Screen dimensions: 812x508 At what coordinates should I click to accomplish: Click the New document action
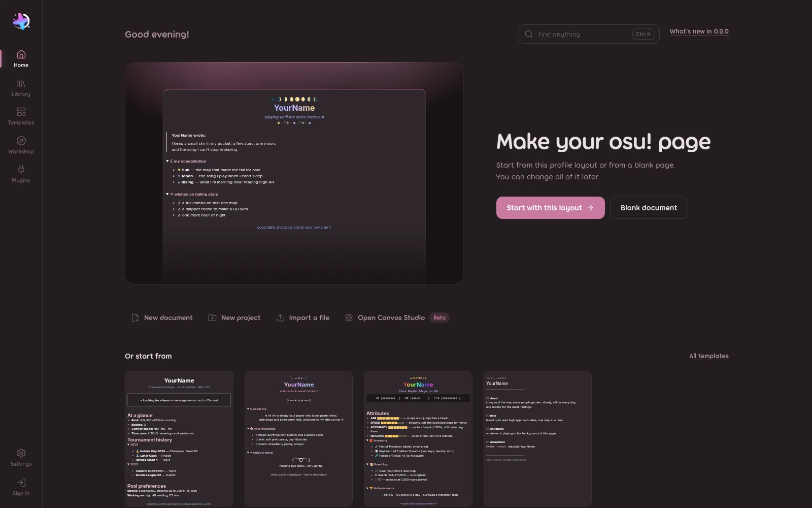click(162, 317)
